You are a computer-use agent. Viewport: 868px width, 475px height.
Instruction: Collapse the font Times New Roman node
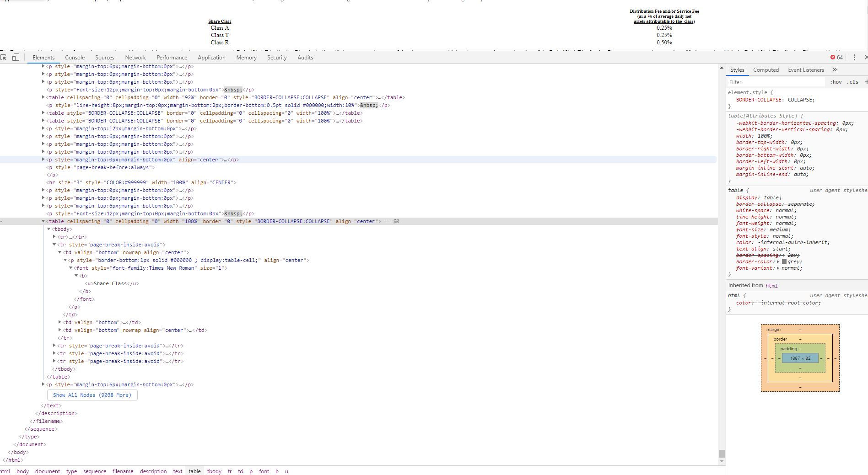(x=71, y=268)
